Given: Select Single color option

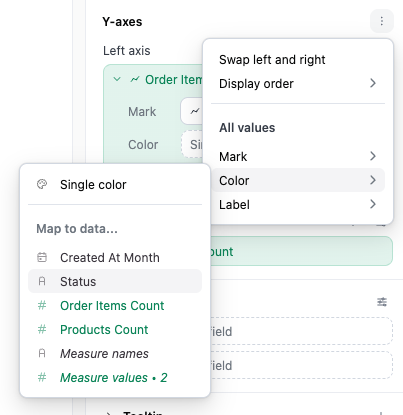Looking at the screenshot, I should coord(115,184).
